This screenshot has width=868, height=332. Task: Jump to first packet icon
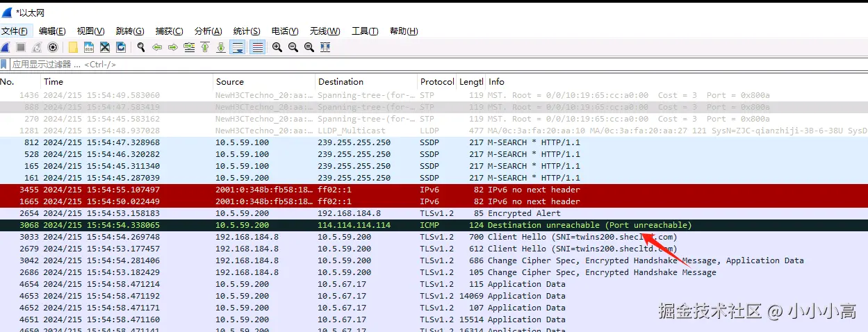tap(205, 47)
